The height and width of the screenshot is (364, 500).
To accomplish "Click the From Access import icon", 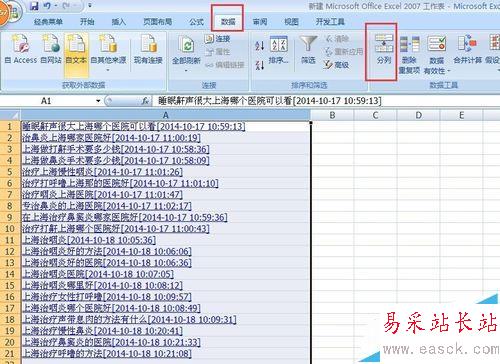I will 21,49.
